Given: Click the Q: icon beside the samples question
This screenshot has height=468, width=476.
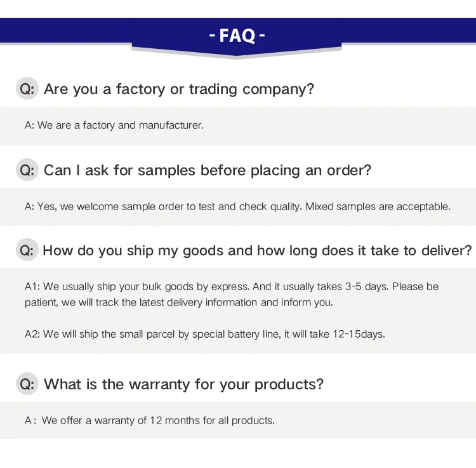Looking at the screenshot, I should [27, 170].
